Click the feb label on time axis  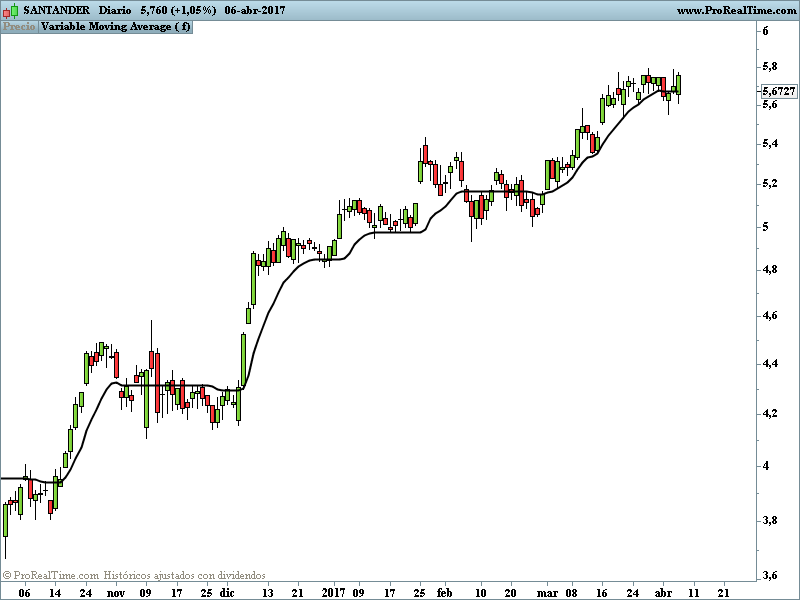(444, 593)
